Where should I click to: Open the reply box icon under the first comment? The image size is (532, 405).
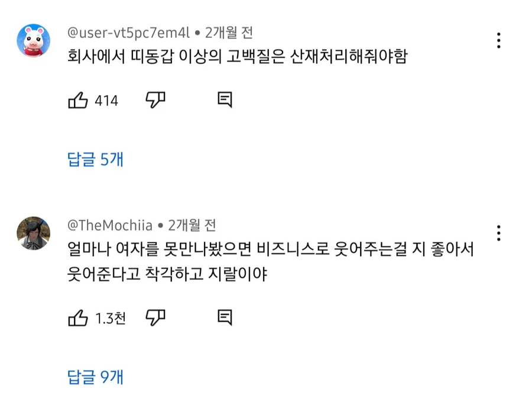[x=225, y=101]
